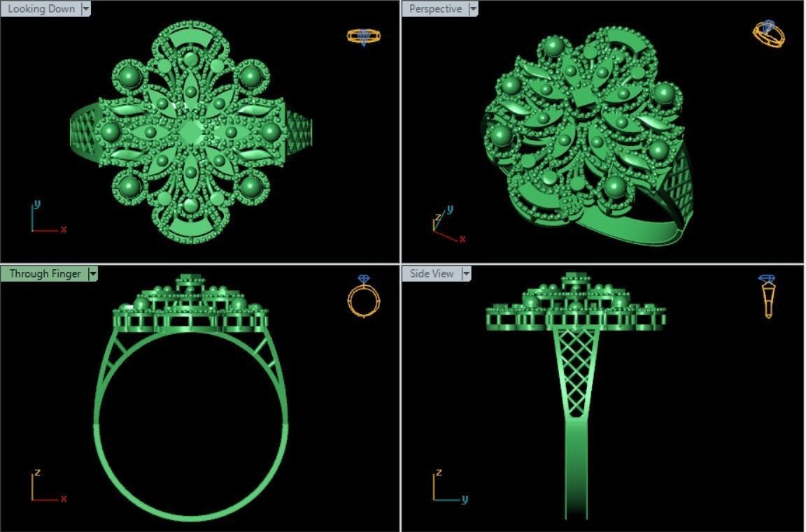806x532 pixels.
Task: Open the Perspective viewport dropdown arrow
Action: (473, 8)
